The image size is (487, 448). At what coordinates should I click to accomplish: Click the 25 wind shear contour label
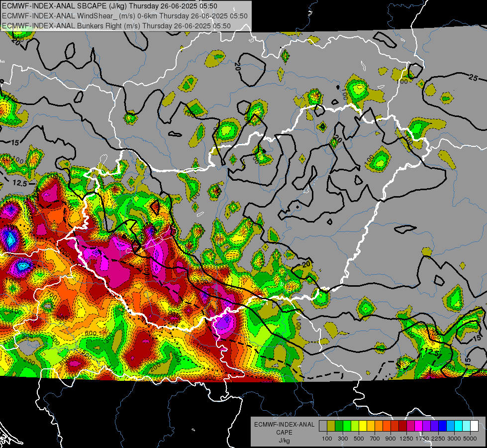(x=473, y=78)
